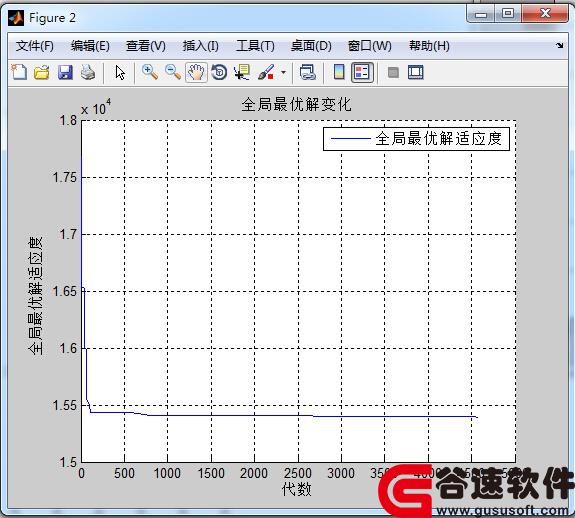The width and height of the screenshot is (575, 518).
Task: Expand the Brush tool color dropdown arrow
Action: (283, 72)
